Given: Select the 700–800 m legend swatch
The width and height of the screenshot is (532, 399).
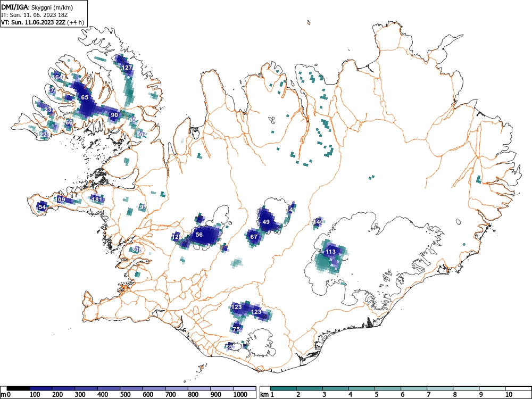Looking at the screenshot, I should coord(177,388).
